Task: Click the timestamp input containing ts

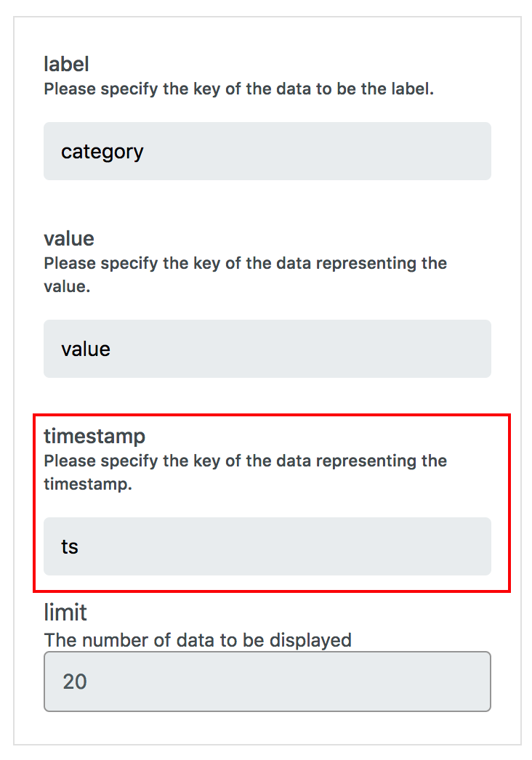Action: point(267,546)
